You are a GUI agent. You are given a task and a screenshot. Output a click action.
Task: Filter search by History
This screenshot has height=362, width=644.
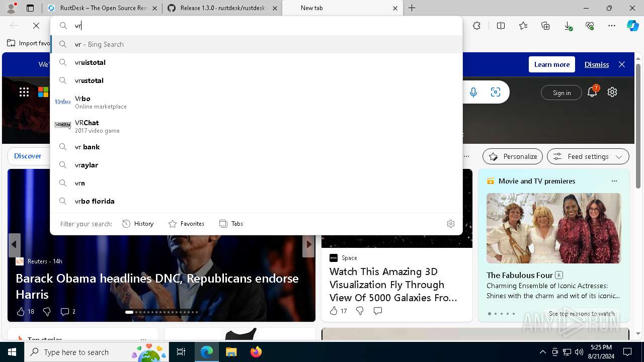138,224
